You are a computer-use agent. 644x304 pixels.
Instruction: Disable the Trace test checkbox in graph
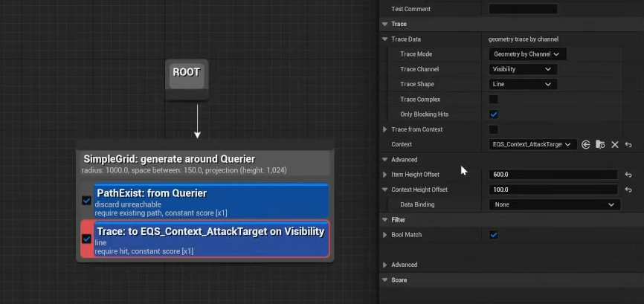pos(87,239)
